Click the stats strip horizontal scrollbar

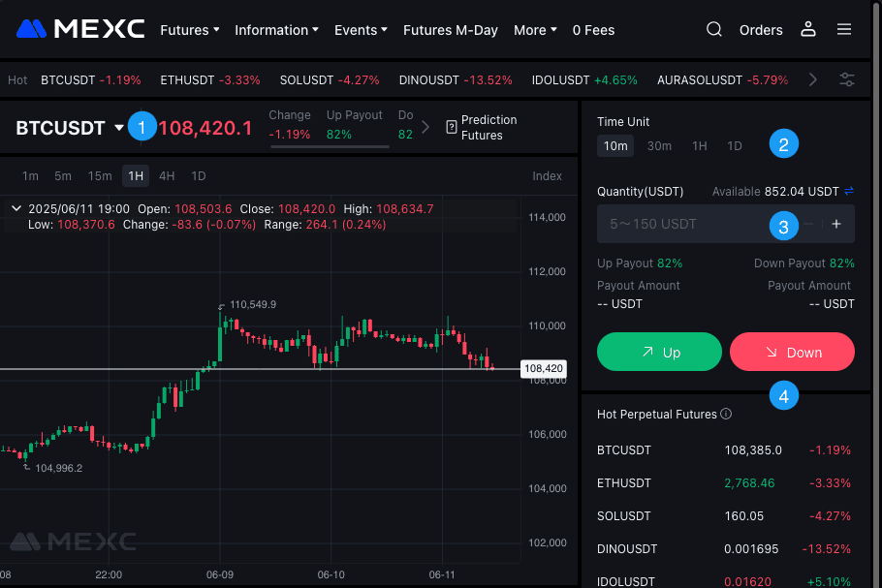(x=330, y=146)
